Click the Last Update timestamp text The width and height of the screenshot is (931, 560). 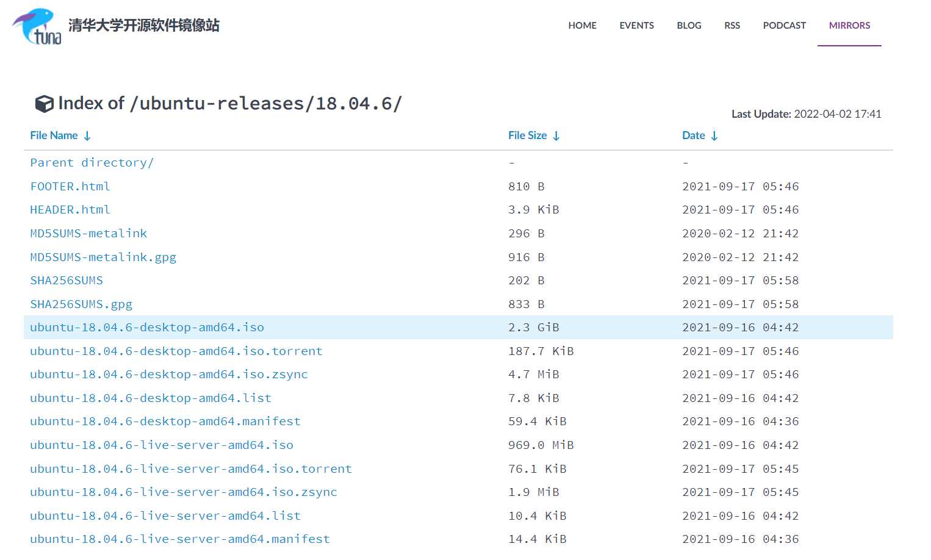point(806,114)
